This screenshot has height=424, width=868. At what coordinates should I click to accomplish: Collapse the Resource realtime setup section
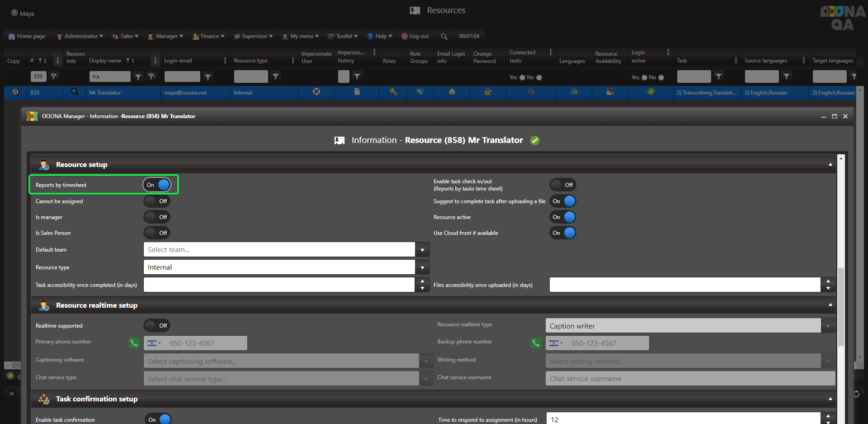[830, 305]
